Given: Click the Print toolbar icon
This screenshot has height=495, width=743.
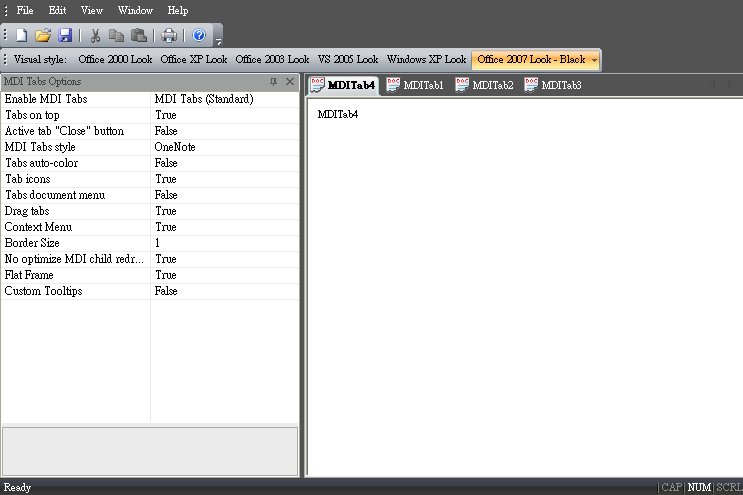Looking at the screenshot, I should 169,36.
